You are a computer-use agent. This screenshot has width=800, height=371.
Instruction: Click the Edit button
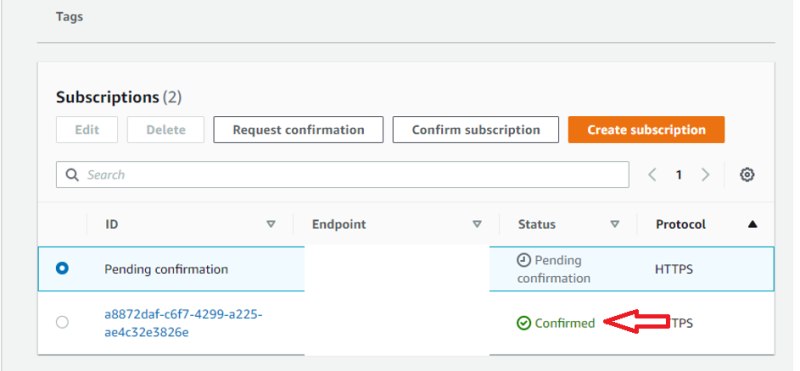(x=87, y=130)
